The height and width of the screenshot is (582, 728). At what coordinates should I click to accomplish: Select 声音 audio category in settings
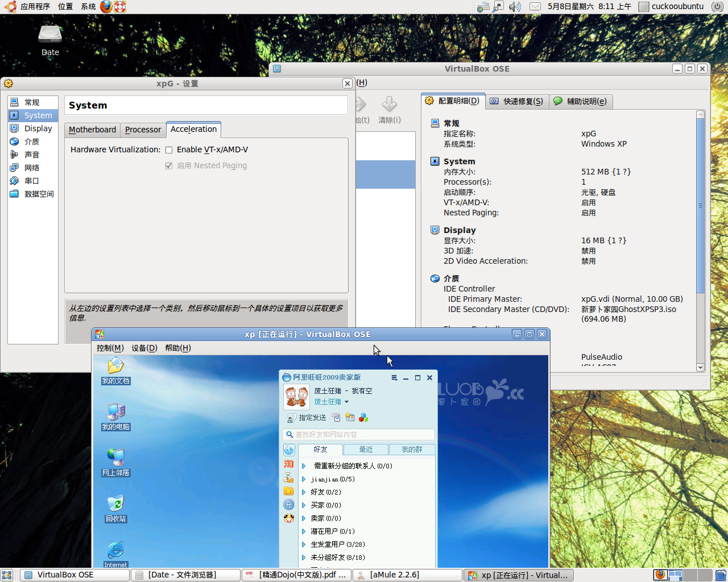33,155
